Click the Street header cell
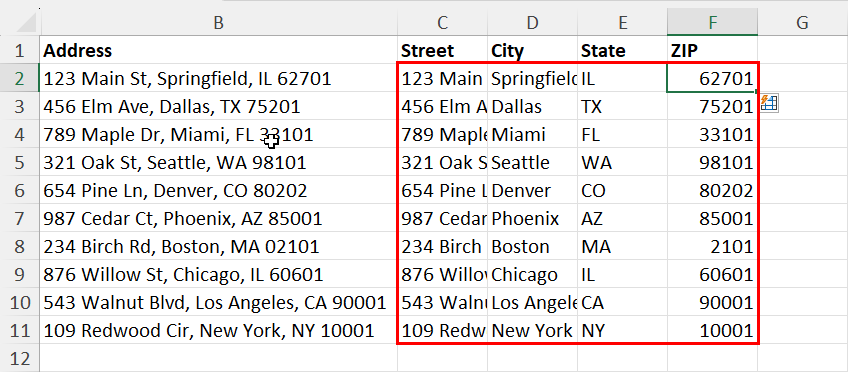 coord(442,50)
